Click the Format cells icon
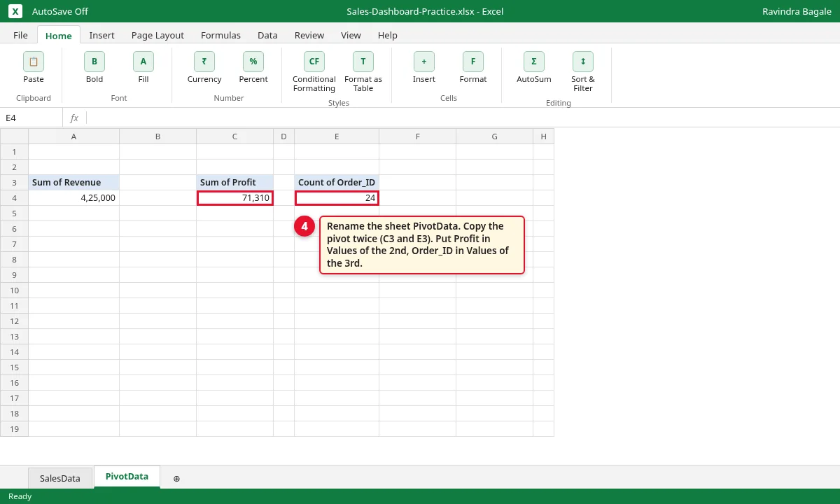 [473, 62]
